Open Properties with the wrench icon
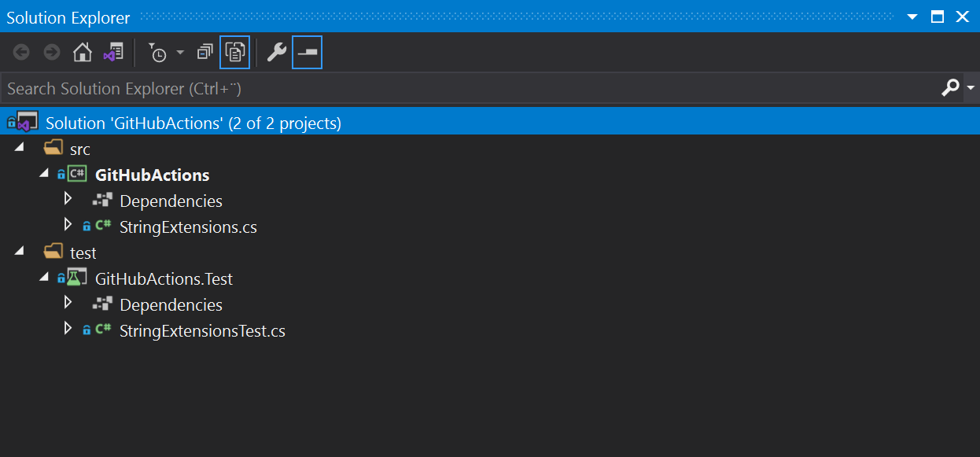Image resolution: width=980 pixels, height=457 pixels. (x=276, y=52)
